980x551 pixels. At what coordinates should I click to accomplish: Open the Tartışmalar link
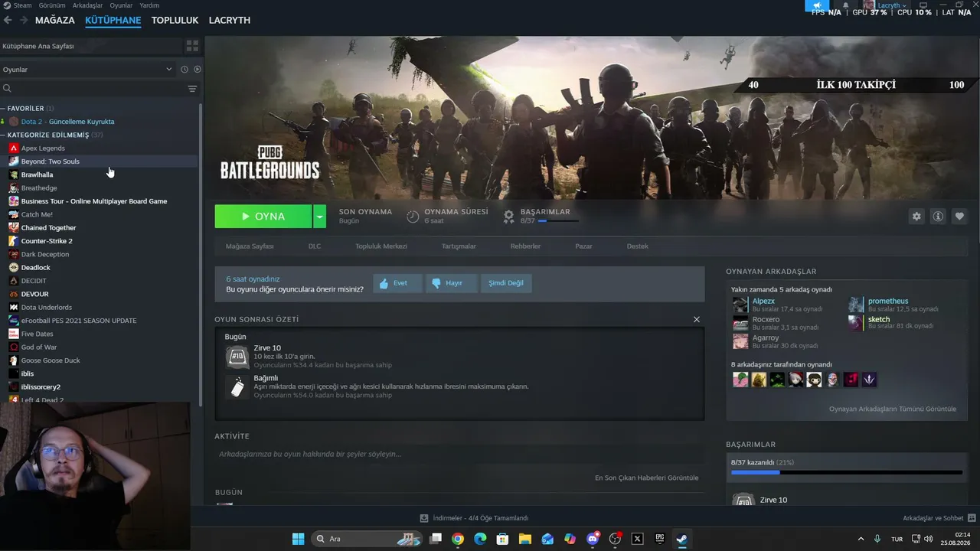(459, 246)
